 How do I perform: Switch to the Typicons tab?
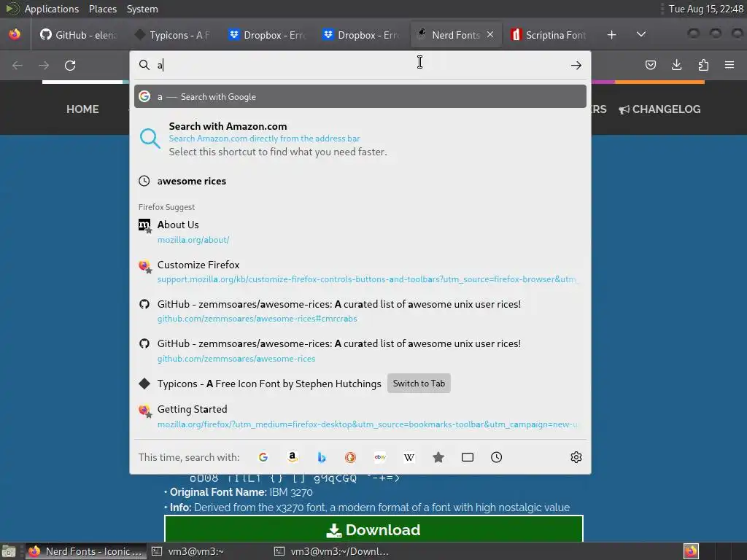(172, 35)
